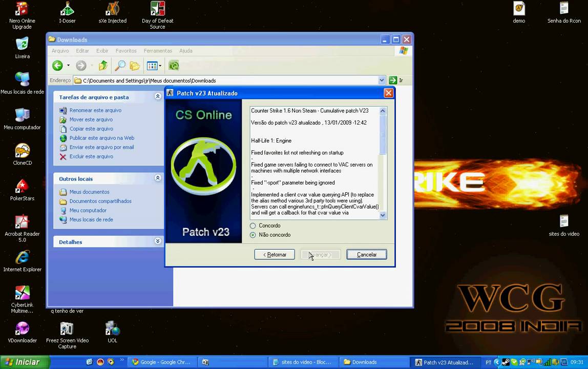Open demo file on desktop
Image resolution: width=588 pixels, height=369 pixels.
pos(519,12)
